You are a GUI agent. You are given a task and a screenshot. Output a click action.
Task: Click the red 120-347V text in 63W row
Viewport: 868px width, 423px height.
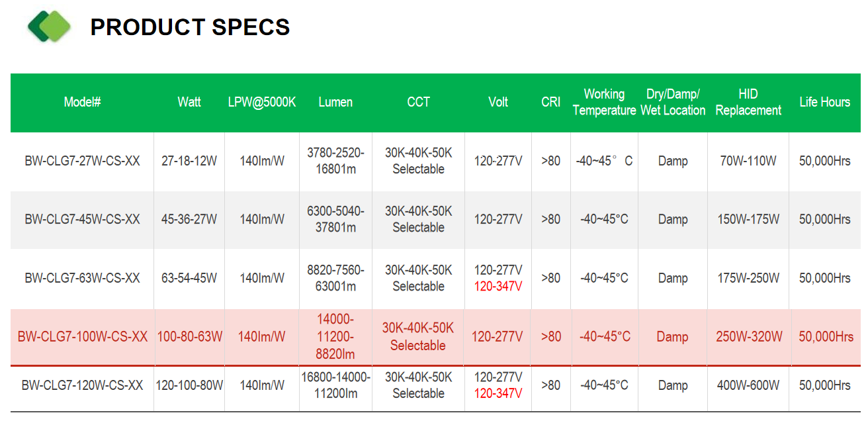(x=498, y=286)
